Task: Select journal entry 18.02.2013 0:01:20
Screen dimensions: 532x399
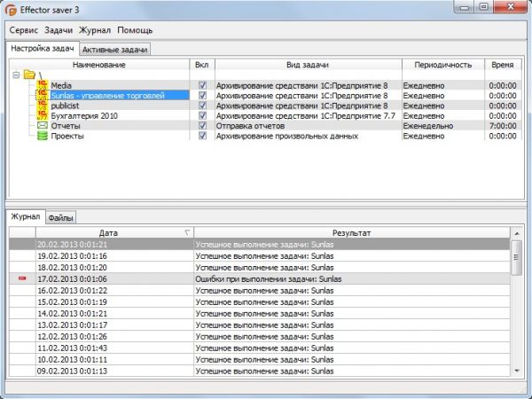Action: [x=260, y=268]
